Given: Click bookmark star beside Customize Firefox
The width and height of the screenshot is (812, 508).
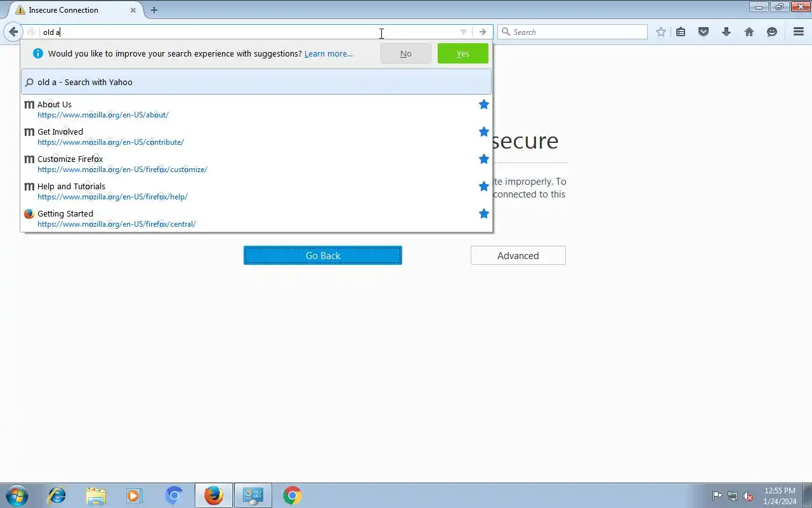Looking at the screenshot, I should (484, 159).
